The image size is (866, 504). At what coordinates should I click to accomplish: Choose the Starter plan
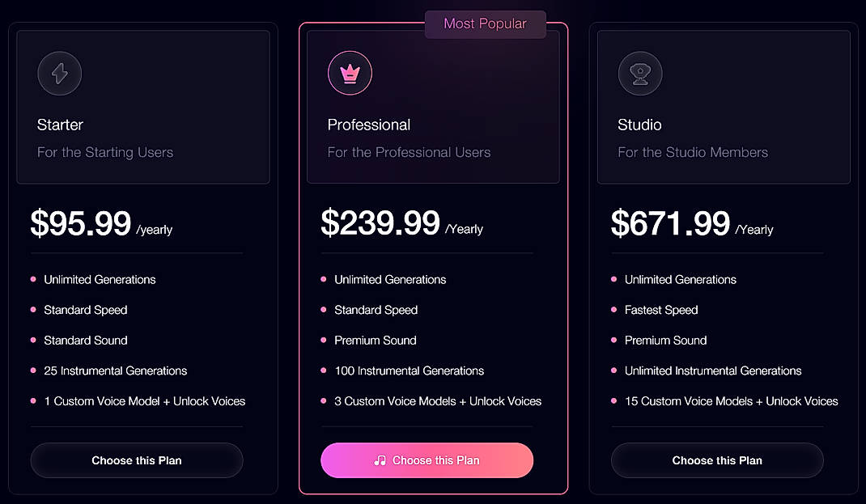point(136,460)
